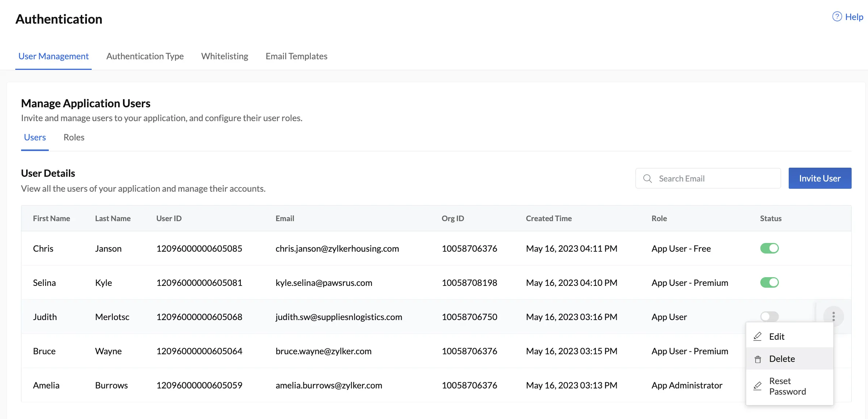Open the Email Templates tab
The width and height of the screenshot is (868, 419).
(x=296, y=56)
